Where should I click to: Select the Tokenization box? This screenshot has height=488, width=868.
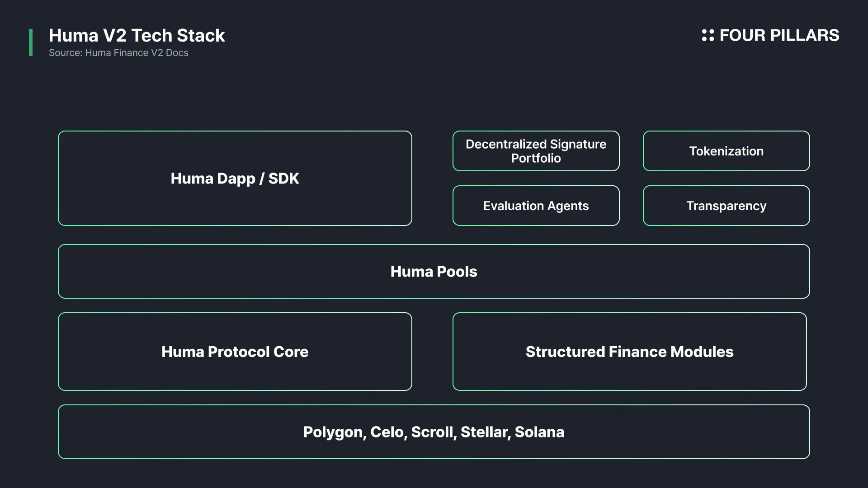point(726,151)
